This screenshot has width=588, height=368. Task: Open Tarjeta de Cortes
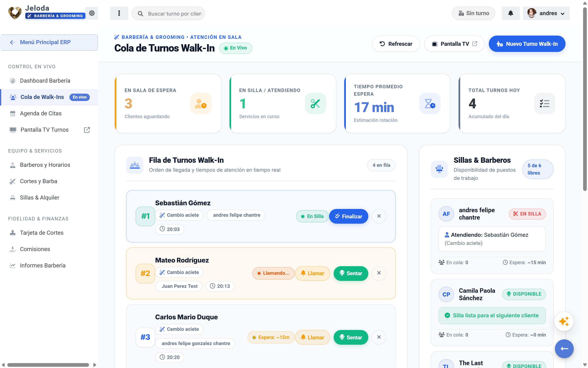pyautogui.click(x=49, y=233)
